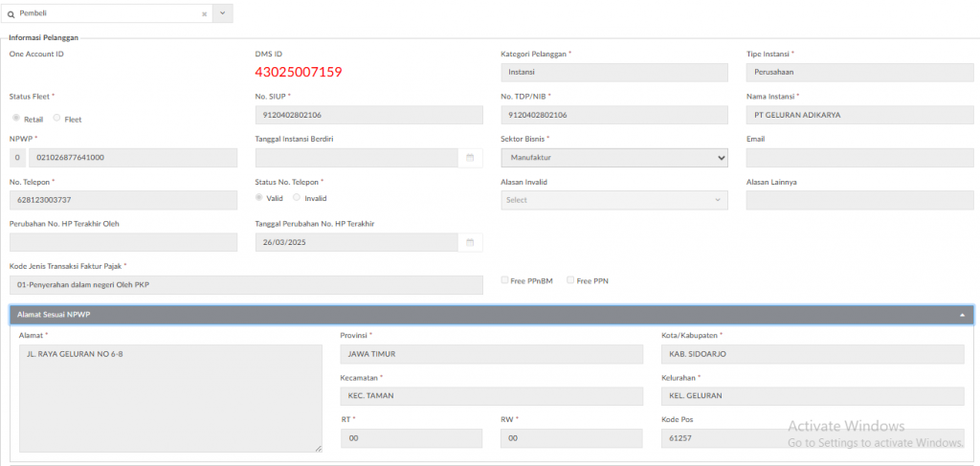Select the Fleet radio button

point(57,118)
